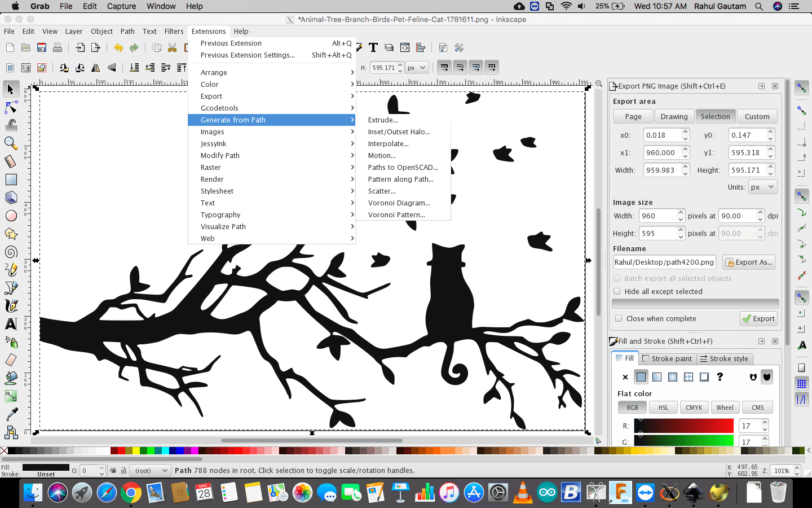Set fill rule to nonzero solid

pos(767,377)
